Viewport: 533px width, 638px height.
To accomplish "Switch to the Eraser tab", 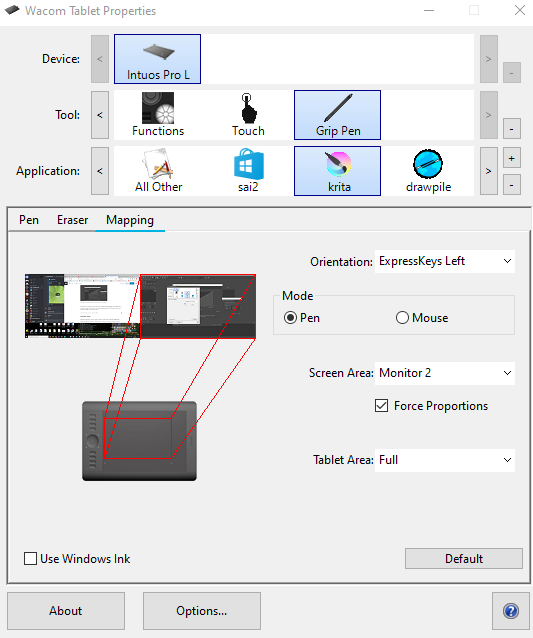I will pyautogui.click(x=72, y=220).
